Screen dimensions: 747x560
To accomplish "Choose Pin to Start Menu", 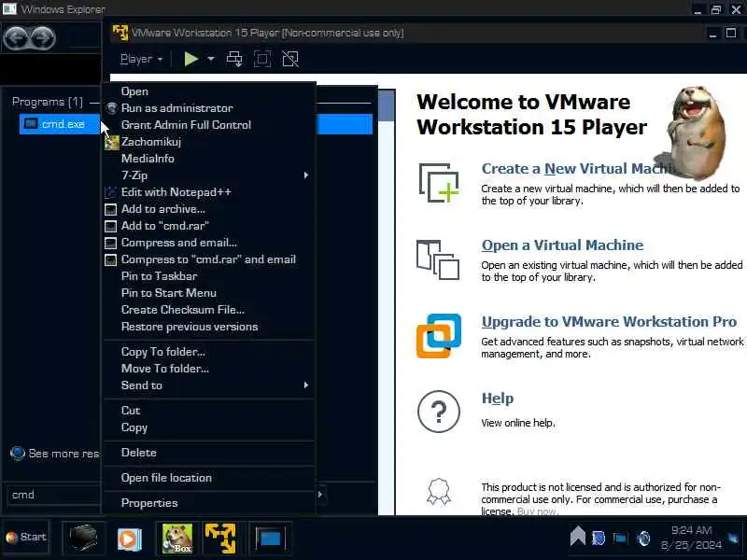I will click(x=209, y=293).
